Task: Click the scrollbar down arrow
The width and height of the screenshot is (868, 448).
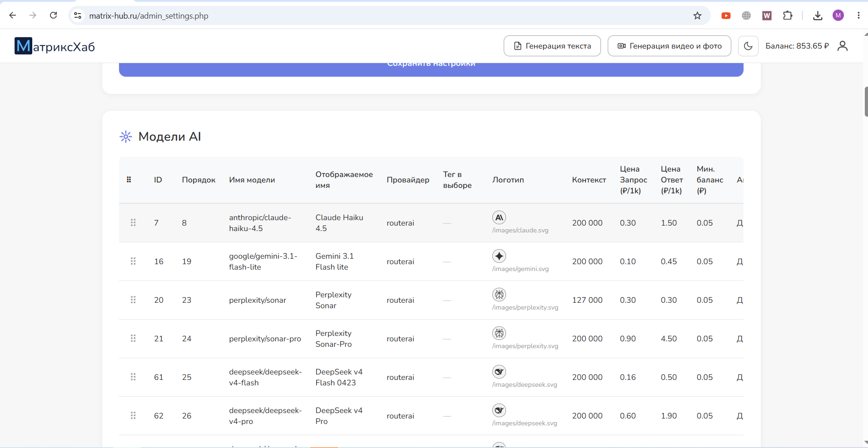Action: 866,443
